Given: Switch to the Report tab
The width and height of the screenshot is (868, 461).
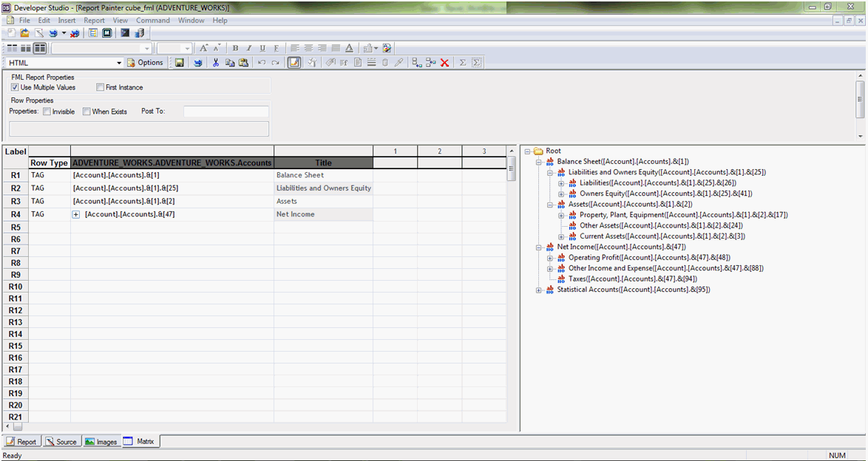Looking at the screenshot, I should point(21,441).
